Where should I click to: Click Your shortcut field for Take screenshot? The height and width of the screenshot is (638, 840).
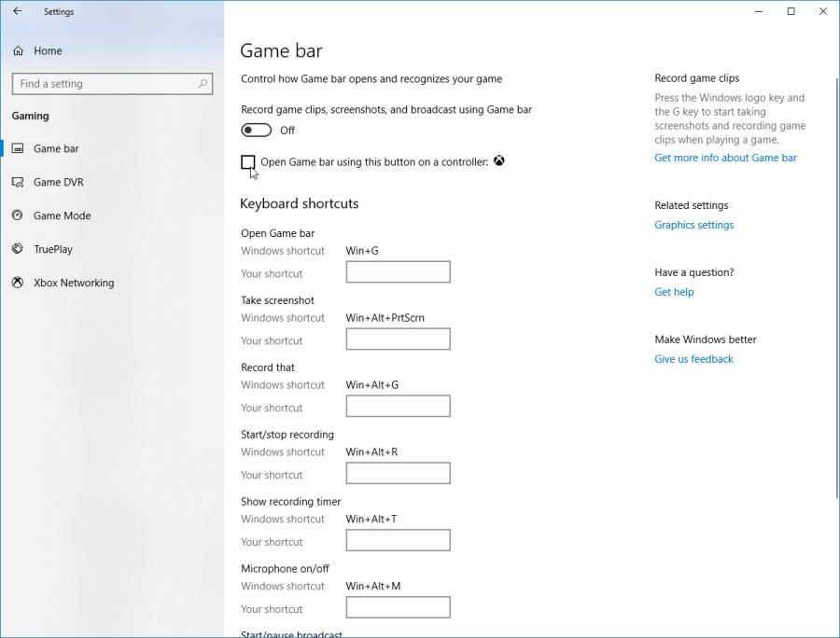point(398,339)
